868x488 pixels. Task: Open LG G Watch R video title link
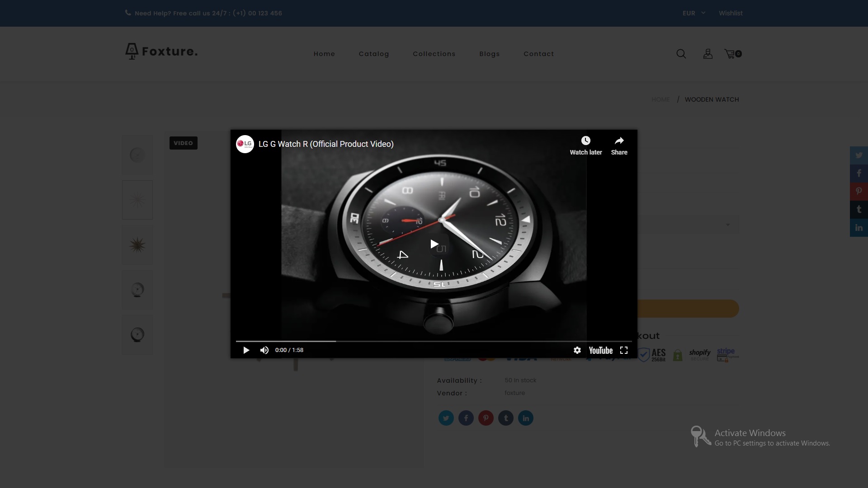[326, 144]
